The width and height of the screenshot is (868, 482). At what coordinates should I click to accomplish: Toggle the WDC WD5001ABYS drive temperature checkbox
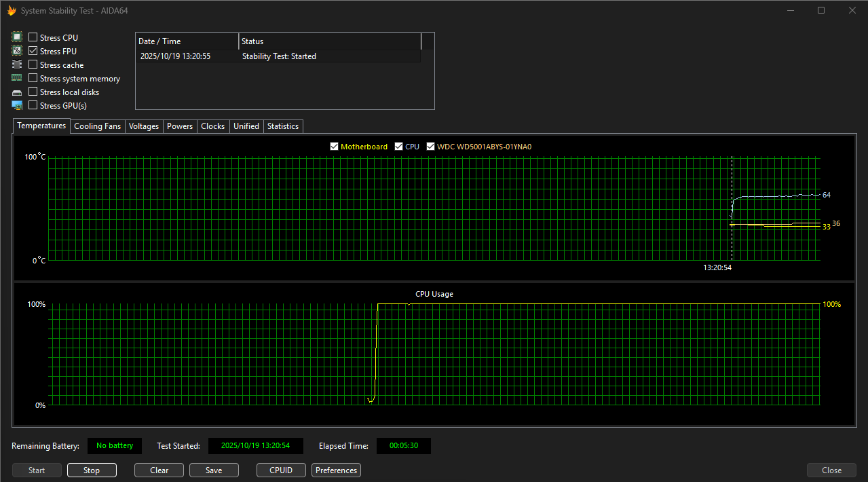[x=430, y=147]
